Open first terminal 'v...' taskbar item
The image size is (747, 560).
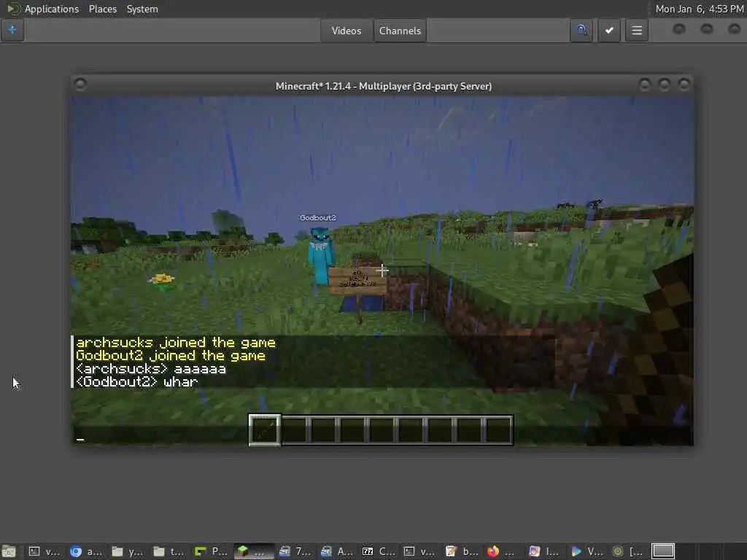(x=44, y=551)
